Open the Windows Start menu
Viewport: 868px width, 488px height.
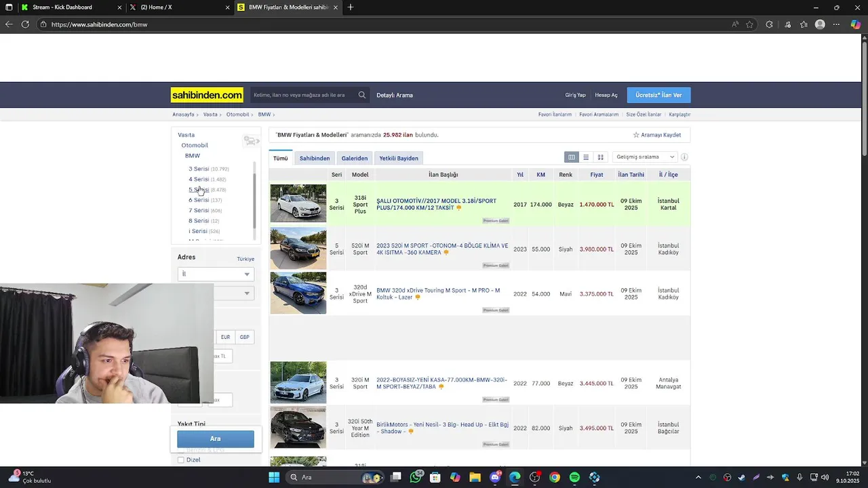(274, 477)
